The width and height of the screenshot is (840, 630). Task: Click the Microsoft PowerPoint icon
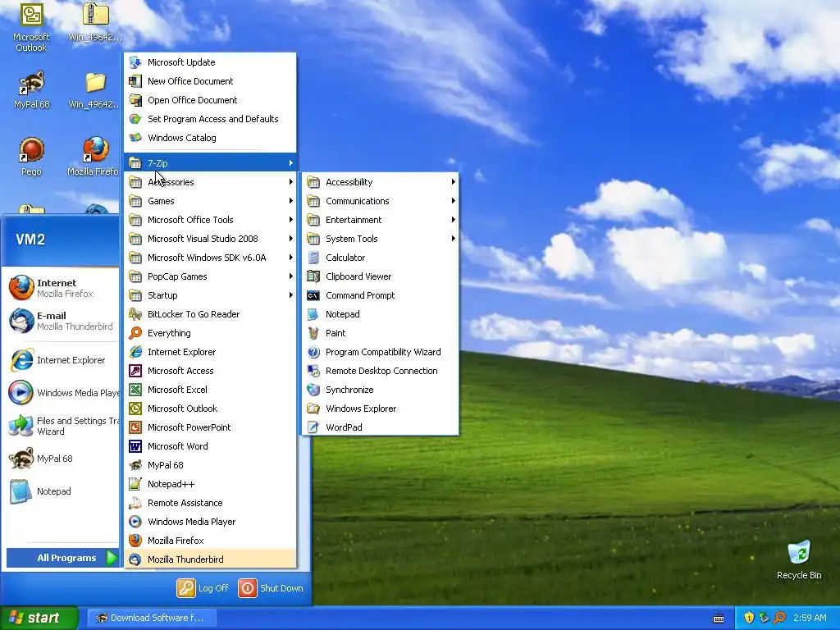tap(135, 427)
